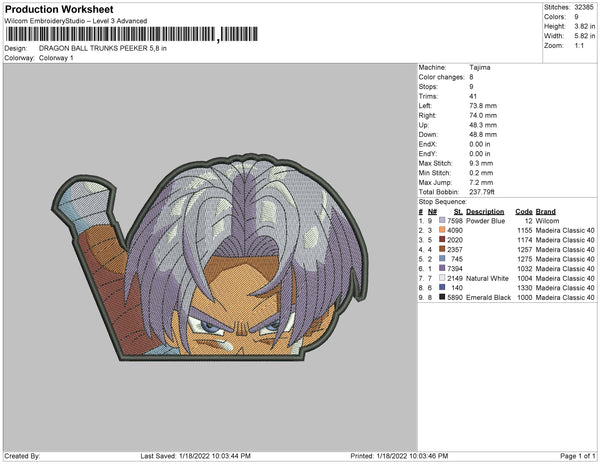This screenshot has width=600, height=464.
Task: Click the orange swatch for thread 4090
Action: pos(442,230)
